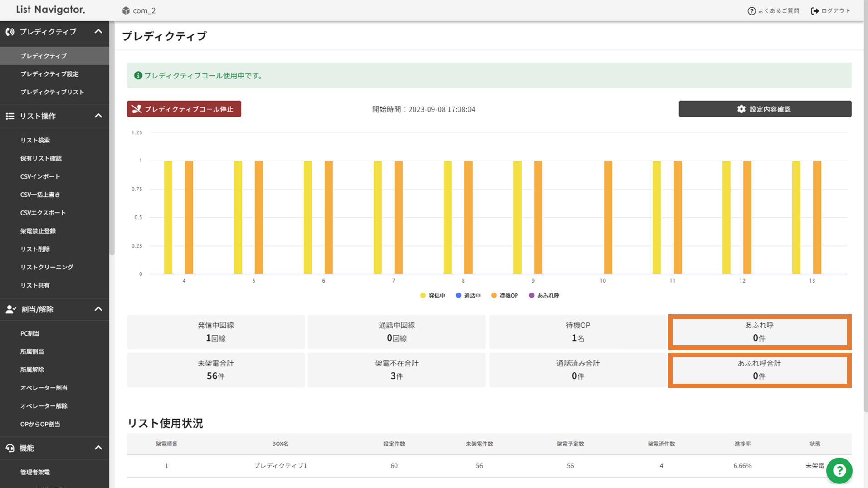Click the predictive phone icon in sidebar
The width and height of the screenshot is (868, 488).
pos(10,32)
